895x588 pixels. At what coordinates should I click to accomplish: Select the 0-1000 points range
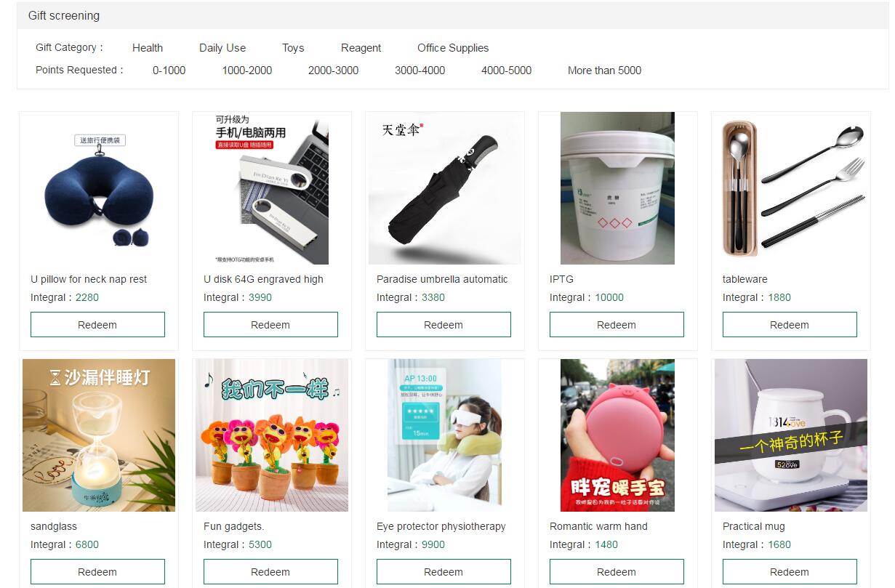tap(169, 71)
